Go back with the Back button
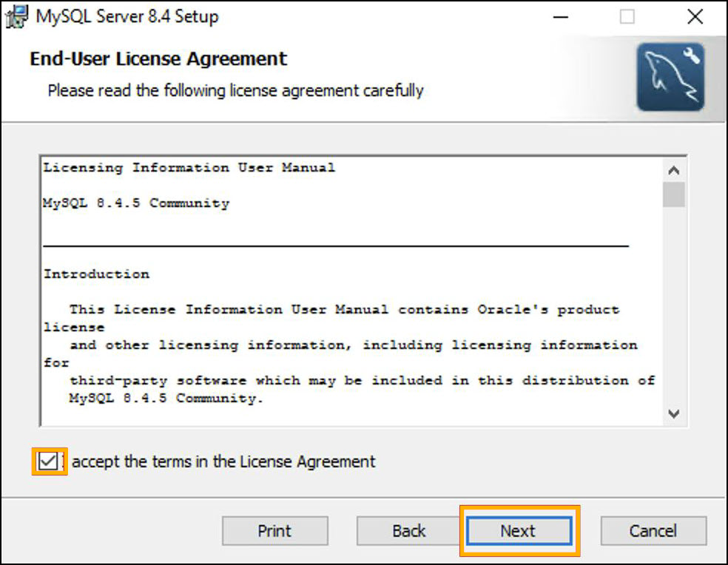Viewport: 728px width, 565px height. tap(409, 531)
